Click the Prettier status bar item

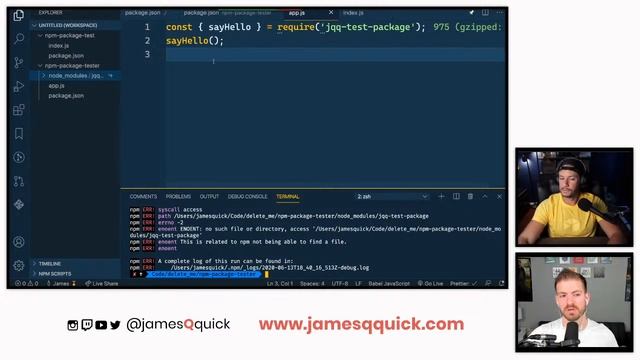463,283
